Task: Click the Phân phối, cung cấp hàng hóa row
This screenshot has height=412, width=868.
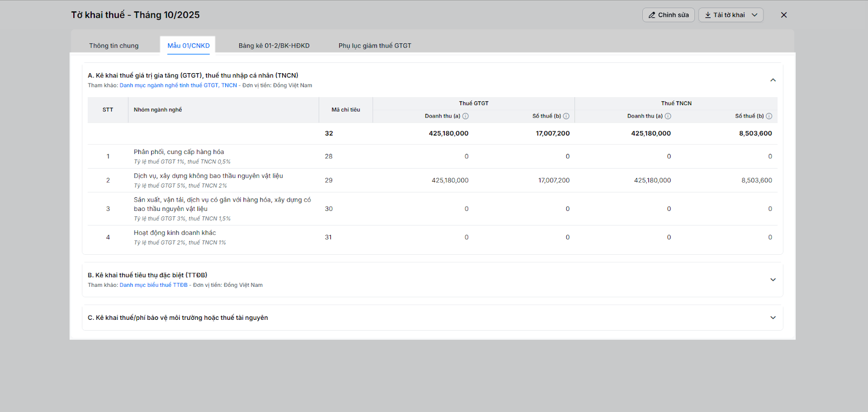Action: (x=179, y=152)
